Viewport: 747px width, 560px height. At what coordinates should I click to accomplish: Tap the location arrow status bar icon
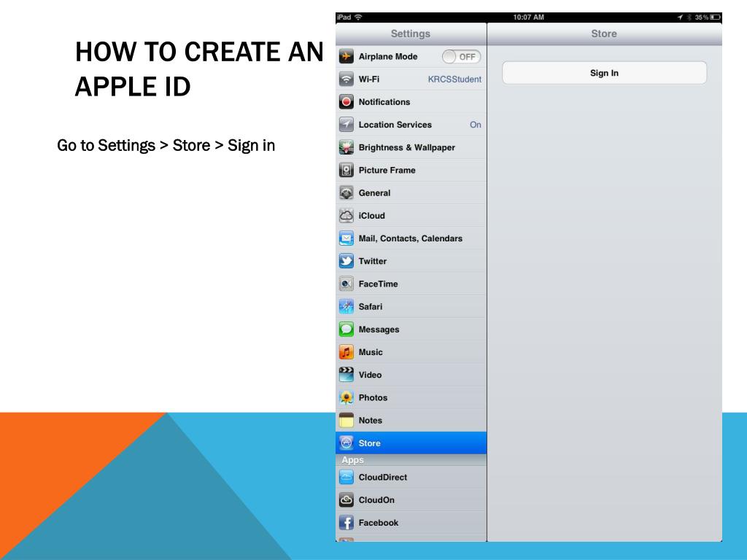pyautogui.click(x=681, y=17)
